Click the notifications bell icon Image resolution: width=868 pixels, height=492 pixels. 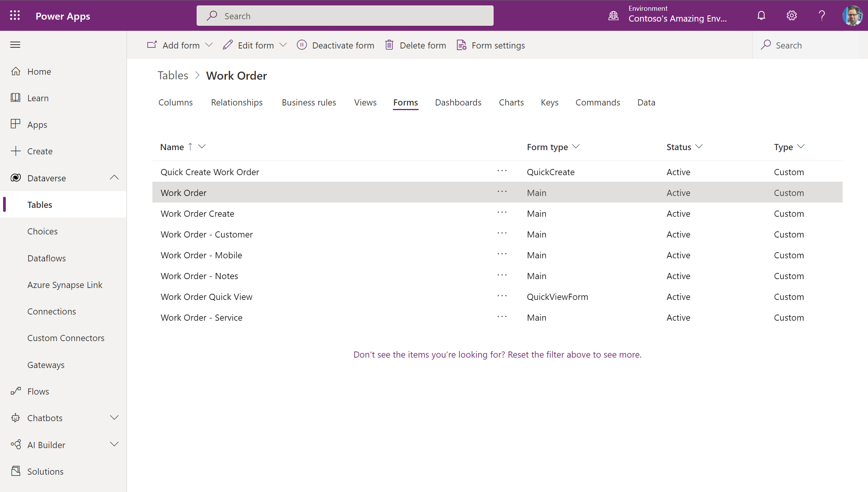pos(761,15)
